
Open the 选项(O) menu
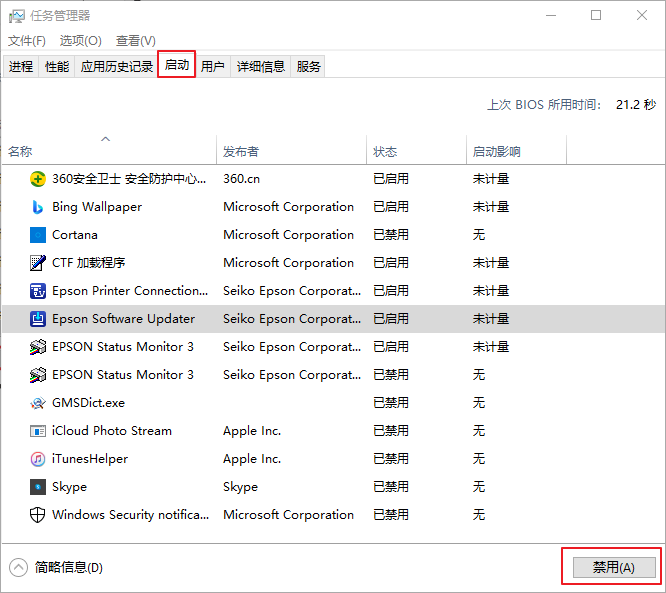pyautogui.click(x=81, y=41)
